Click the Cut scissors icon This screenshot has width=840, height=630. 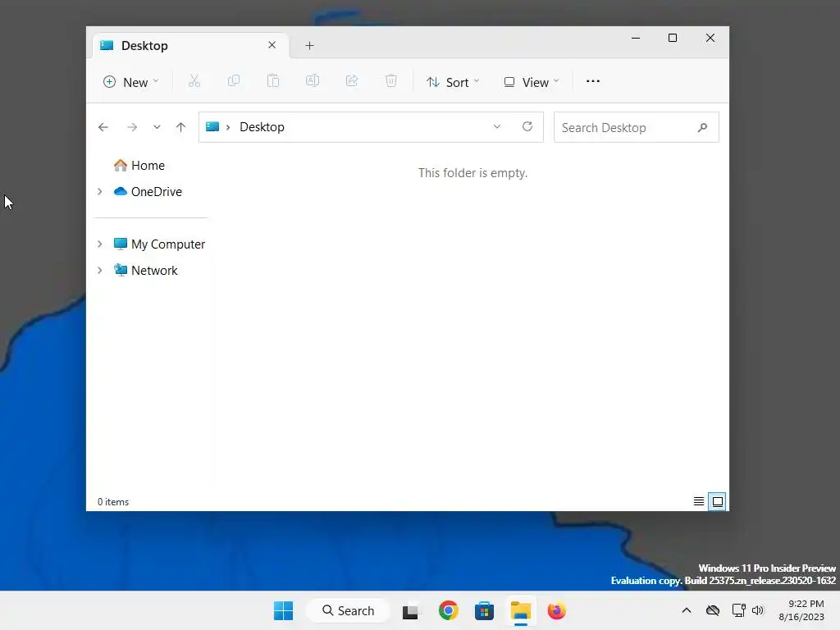(194, 81)
